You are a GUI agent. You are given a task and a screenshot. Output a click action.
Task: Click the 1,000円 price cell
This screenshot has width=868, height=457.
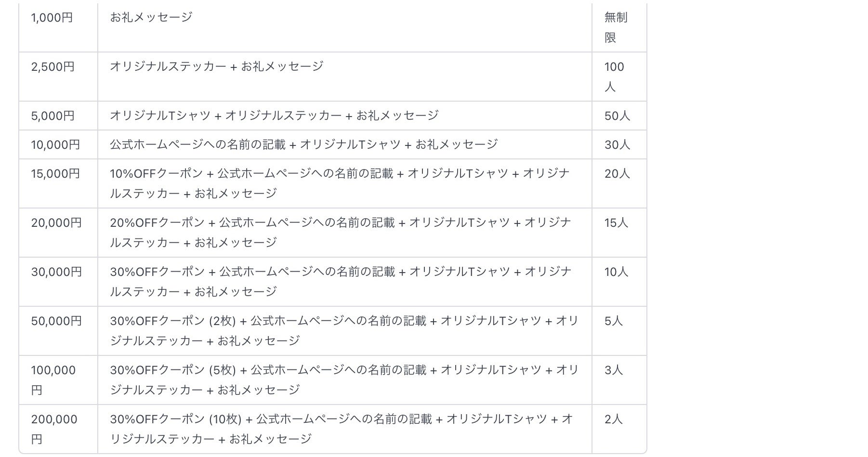point(52,18)
